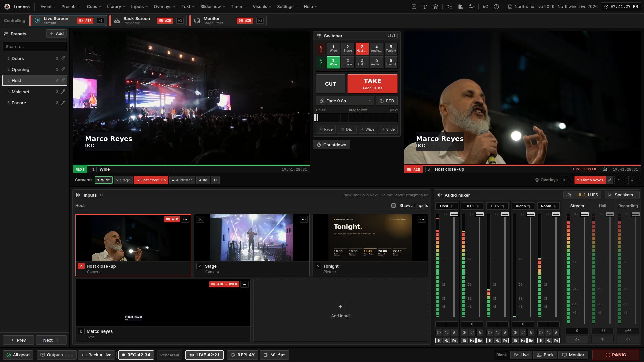The image size is (644, 362).
Task: Click the red TAKE button
Action: coord(373,84)
